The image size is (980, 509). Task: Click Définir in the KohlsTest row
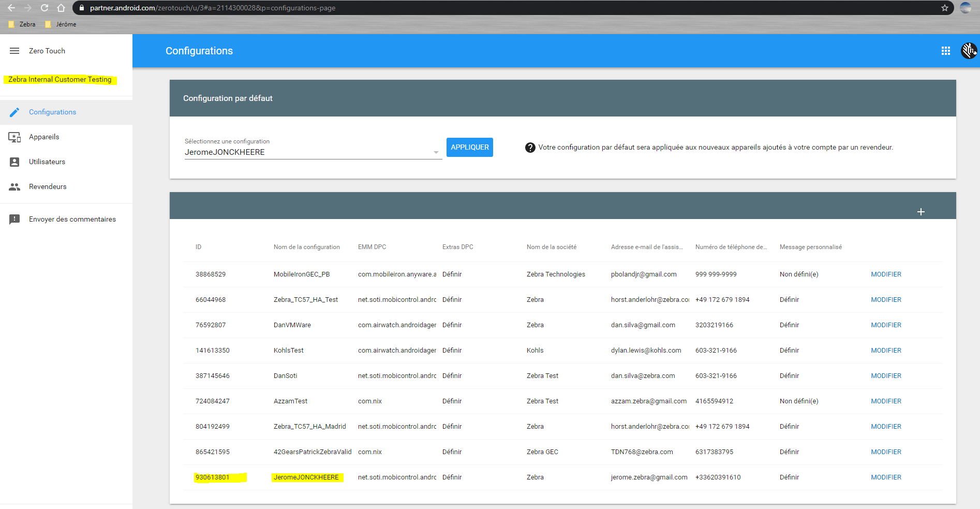tap(451, 350)
